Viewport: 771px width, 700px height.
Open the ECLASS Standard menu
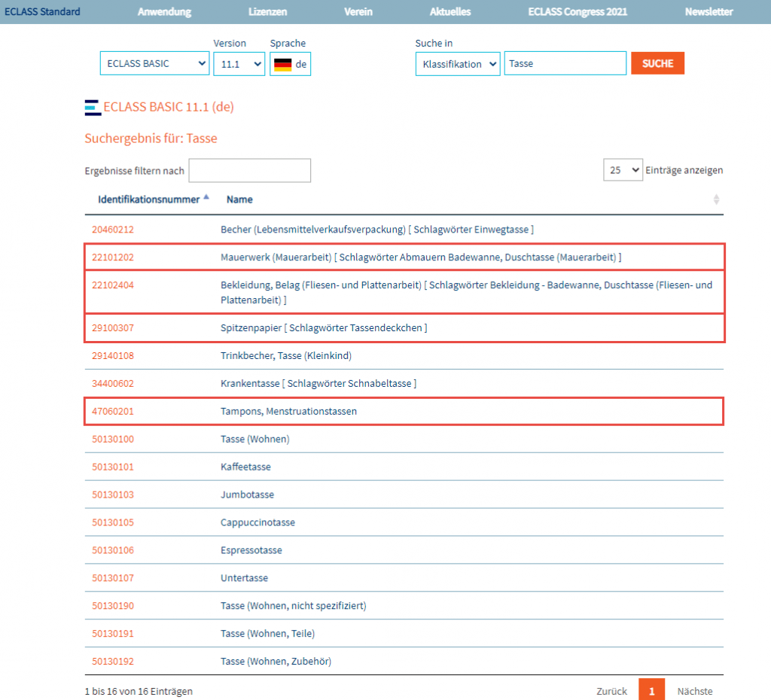click(x=42, y=12)
